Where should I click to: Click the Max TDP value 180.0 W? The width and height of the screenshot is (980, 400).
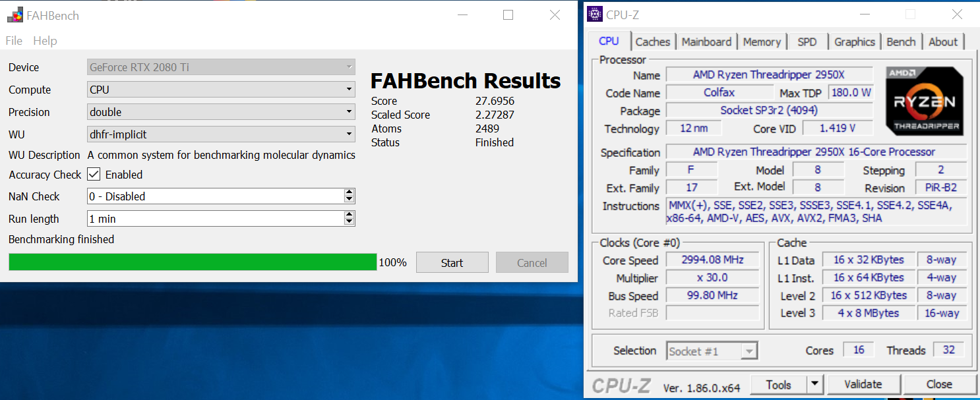point(851,93)
